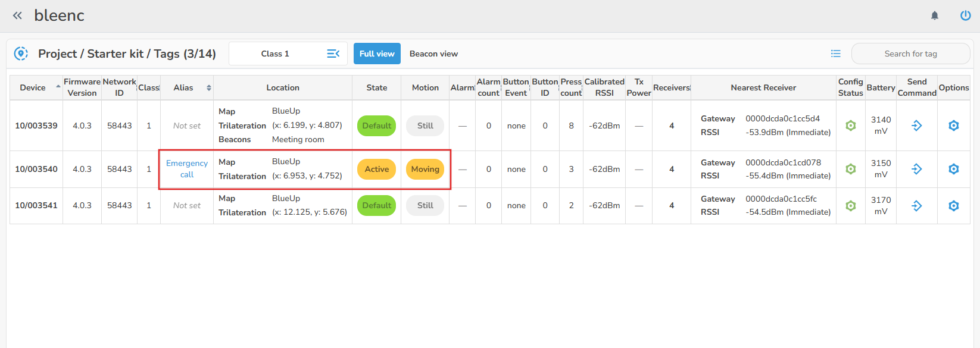Open options gear for device 10/003540
The width and height of the screenshot is (980, 348).
coord(953,169)
